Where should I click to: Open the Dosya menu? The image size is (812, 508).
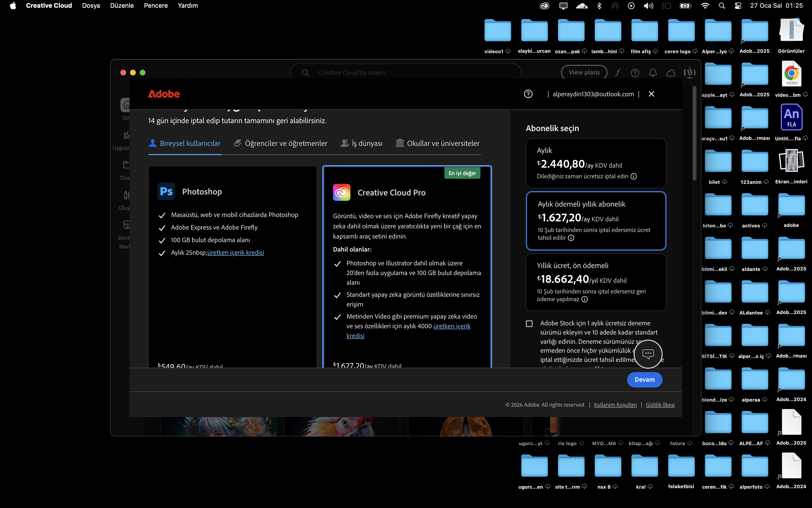[91, 6]
